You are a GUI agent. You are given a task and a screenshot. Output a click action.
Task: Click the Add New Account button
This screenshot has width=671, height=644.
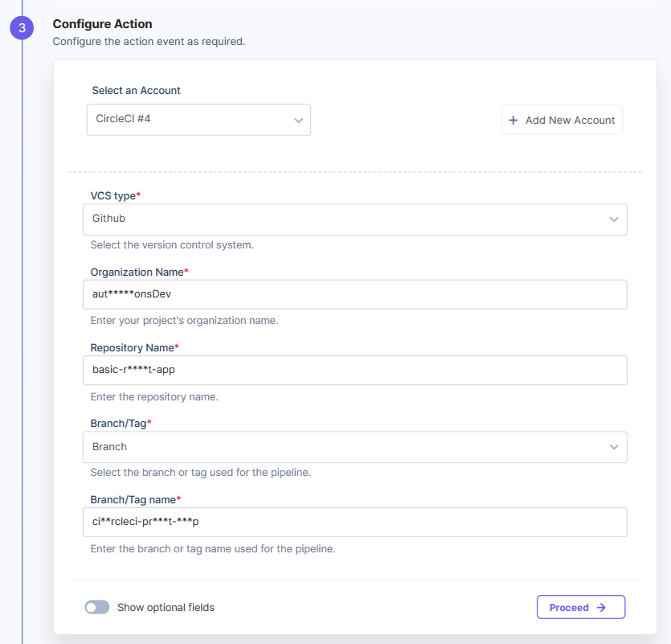coord(562,120)
